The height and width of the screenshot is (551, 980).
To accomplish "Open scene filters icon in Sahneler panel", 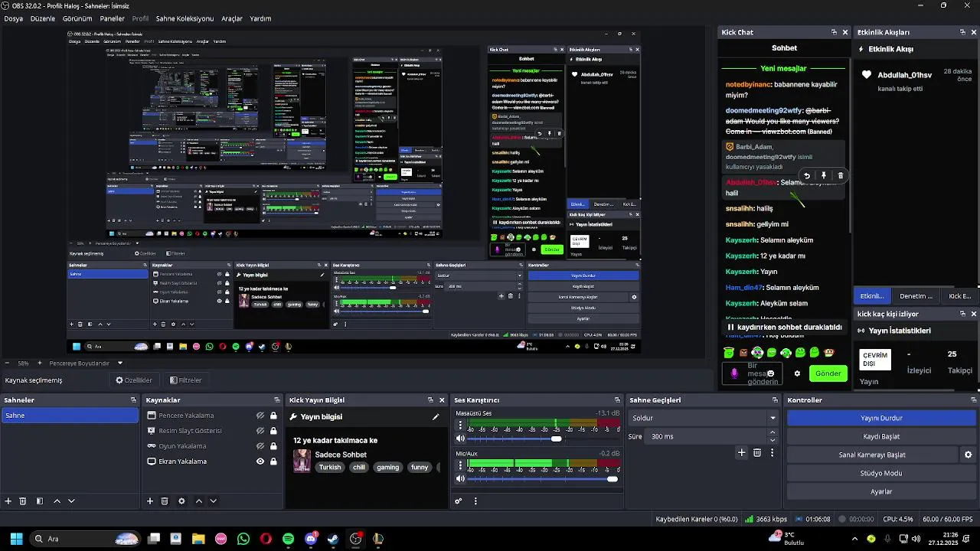I will (x=40, y=501).
